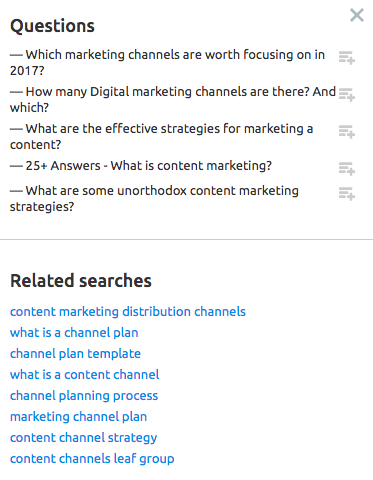This screenshot has height=480, width=373.
Task: Open 'what is a channel plan' link
Action: (x=74, y=333)
